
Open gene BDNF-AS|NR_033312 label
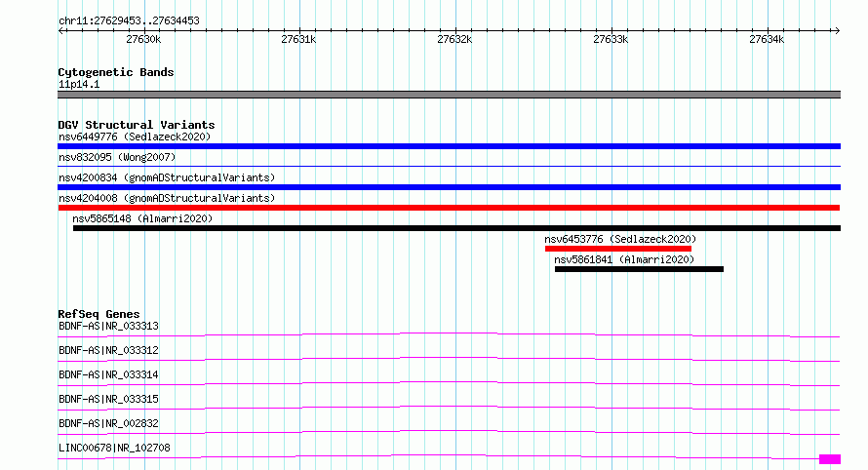coord(108,350)
